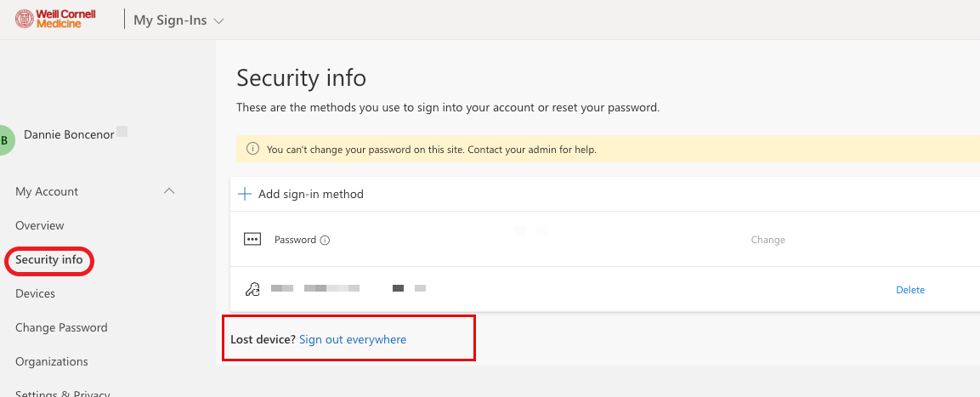Click the Lost device? text

[263, 339]
